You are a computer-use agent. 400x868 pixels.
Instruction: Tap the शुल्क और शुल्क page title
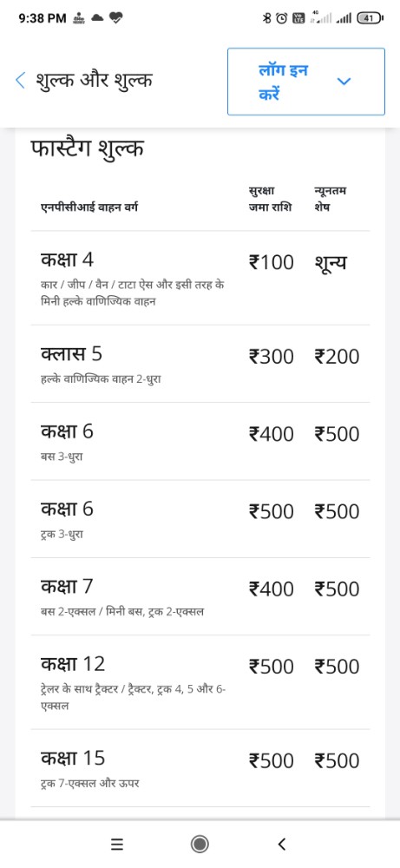(94, 81)
